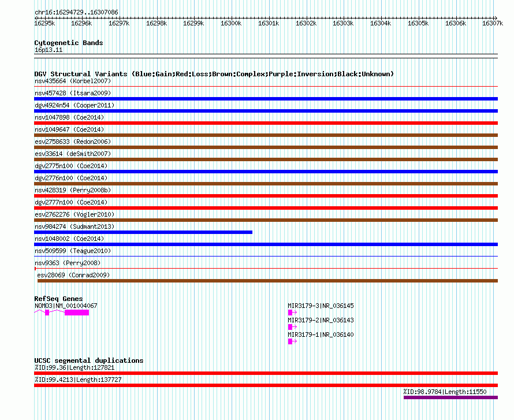Select the MIR3179-2 gene arrow glyph
This screenshot has height=420, width=514.
pos(292,327)
